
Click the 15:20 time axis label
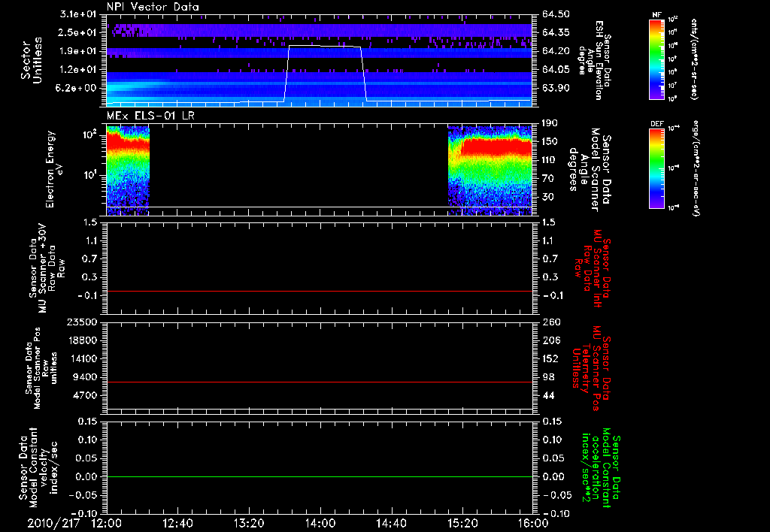[462, 523]
